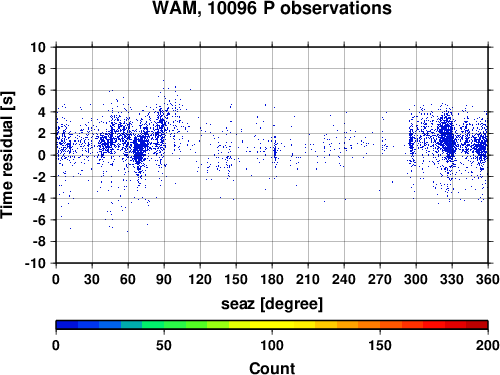Viewport: 500px width, 375px height.
Task: Click the 'seaz [degree]' x-axis label
Action: click(x=272, y=304)
